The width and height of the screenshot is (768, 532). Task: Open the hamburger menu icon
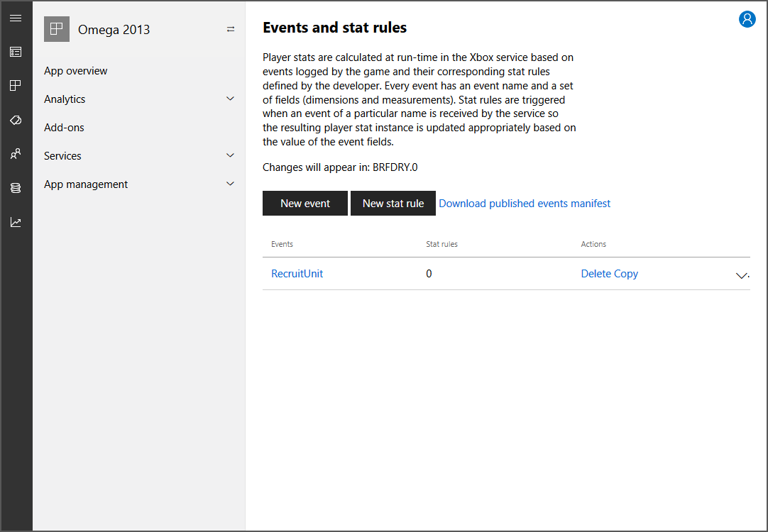pos(16,18)
